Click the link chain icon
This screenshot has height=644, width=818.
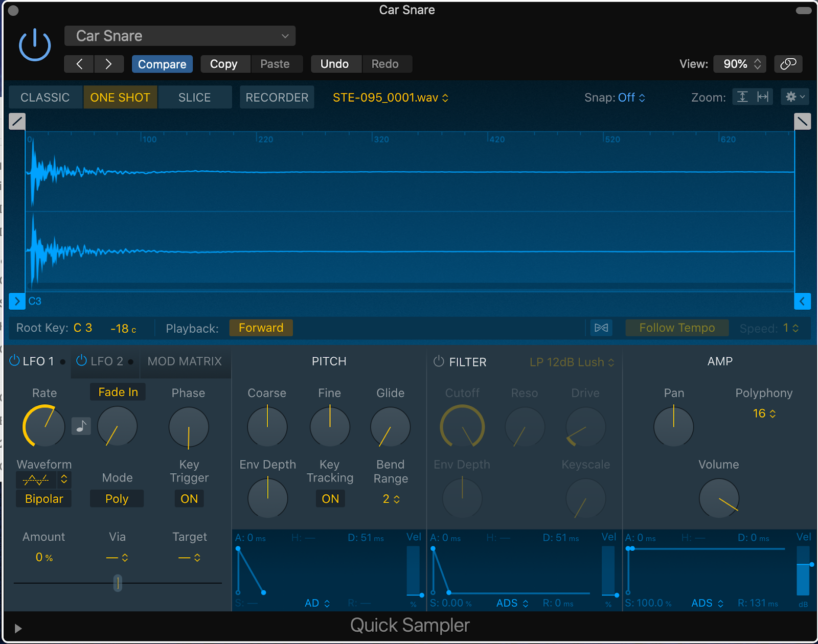point(788,64)
